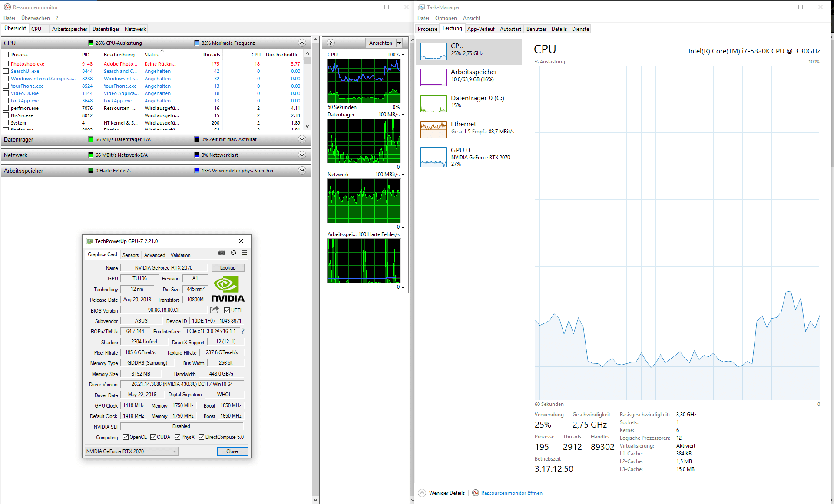This screenshot has width=834, height=504.
Task: Check the YourPhone.exe process checkbox
Action: pos(6,86)
